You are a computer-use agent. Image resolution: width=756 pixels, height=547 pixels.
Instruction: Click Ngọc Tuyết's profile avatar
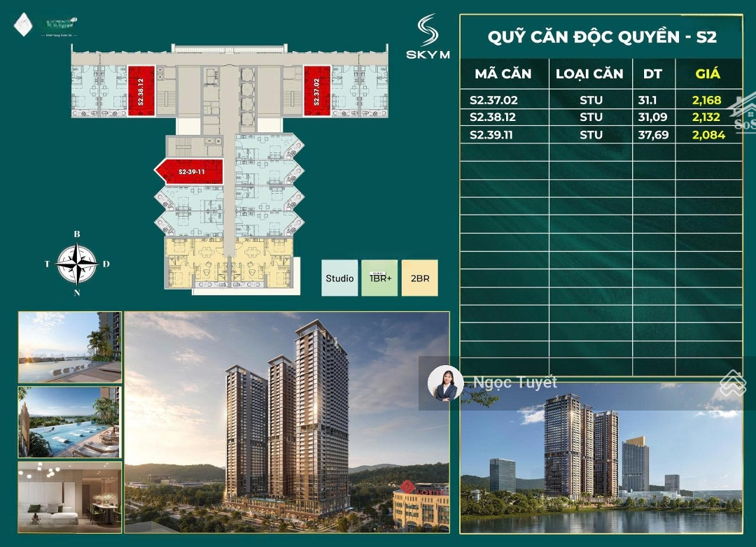pyautogui.click(x=445, y=383)
